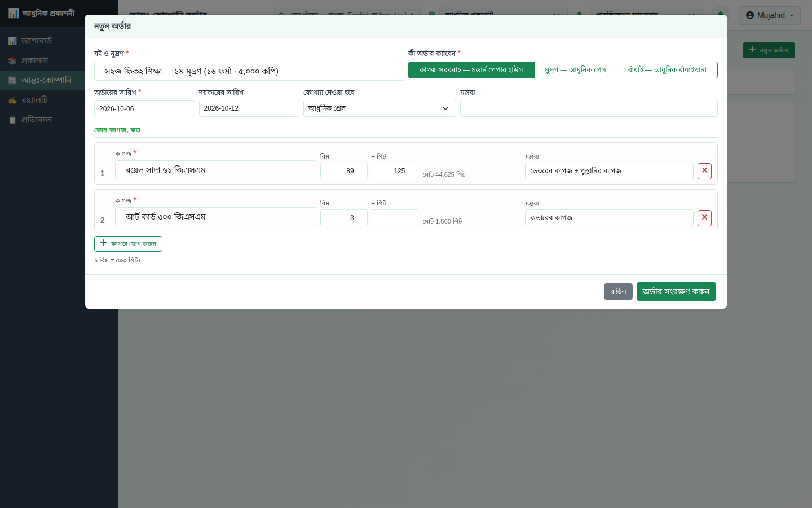This screenshot has height=508, width=812.
Task: Click the আধুনিক প্রকাশনী logo icon
Action: (x=14, y=14)
